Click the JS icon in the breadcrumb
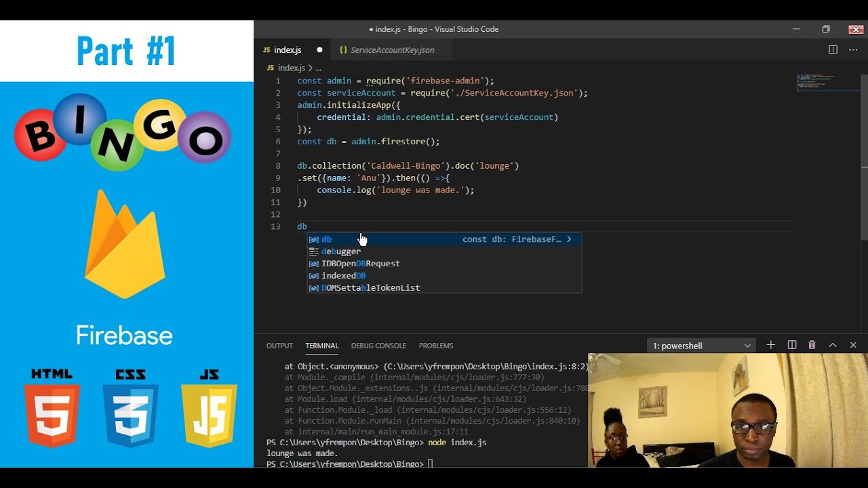This screenshot has width=868, height=488. point(271,68)
